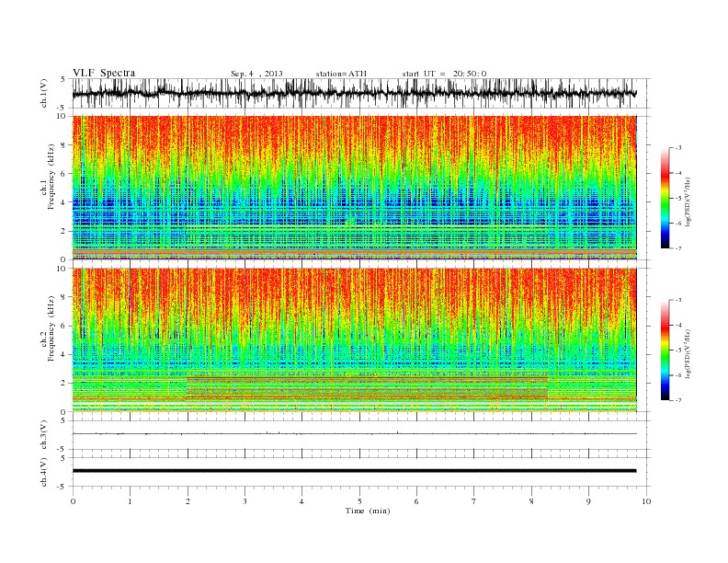
Task: Click the "-3" label on lower color bar
Action: (677, 300)
